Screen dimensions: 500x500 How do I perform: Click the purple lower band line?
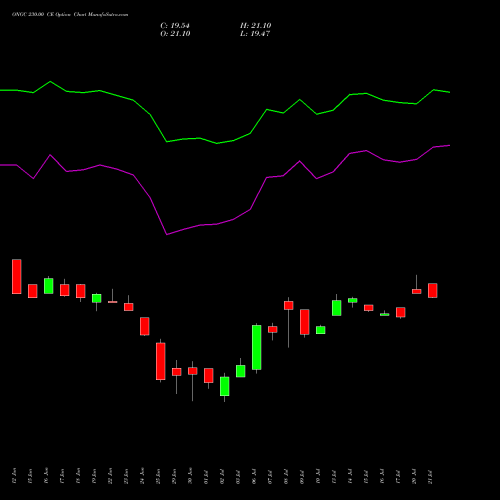[225, 190]
